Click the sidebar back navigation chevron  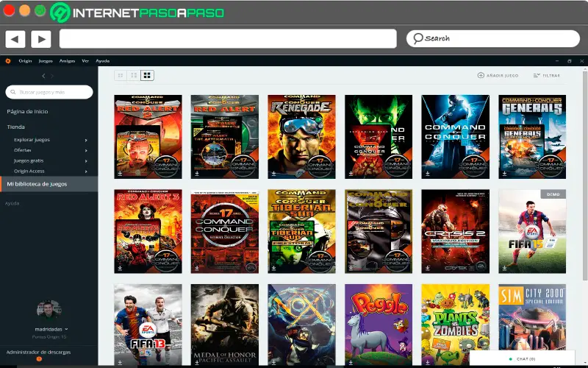coord(43,76)
